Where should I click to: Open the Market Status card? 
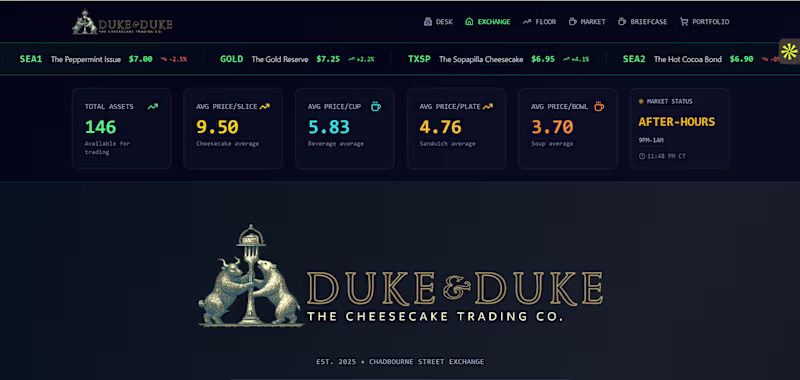pos(680,129)
